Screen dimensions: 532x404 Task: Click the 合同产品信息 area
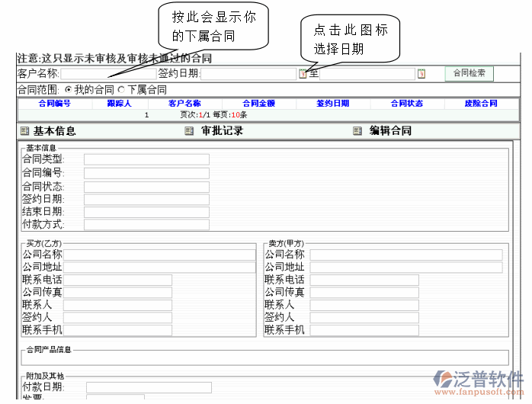pyautogui.click(x=265, y=358)
